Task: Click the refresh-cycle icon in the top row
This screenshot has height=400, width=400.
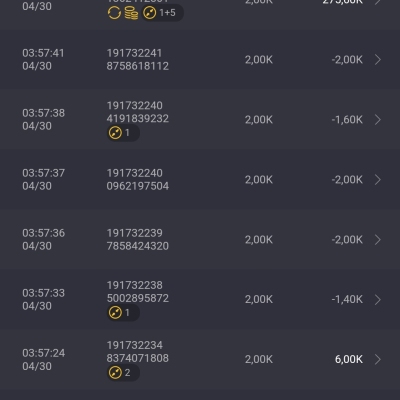Action: coord(114,13)
